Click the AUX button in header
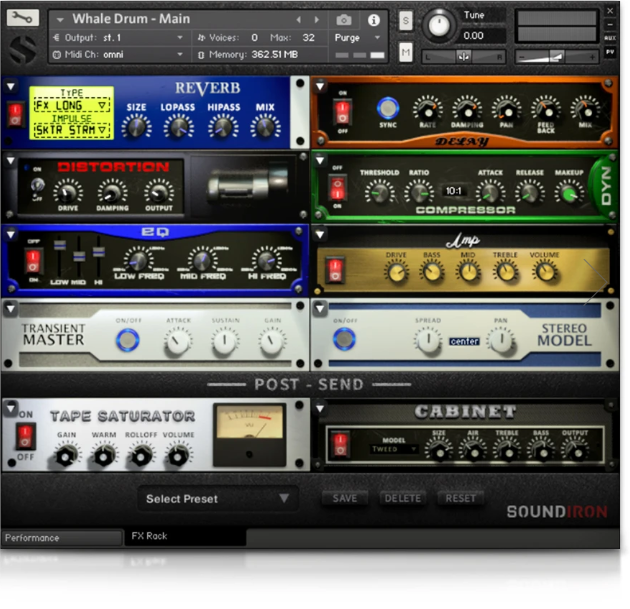 click(610, 38)
